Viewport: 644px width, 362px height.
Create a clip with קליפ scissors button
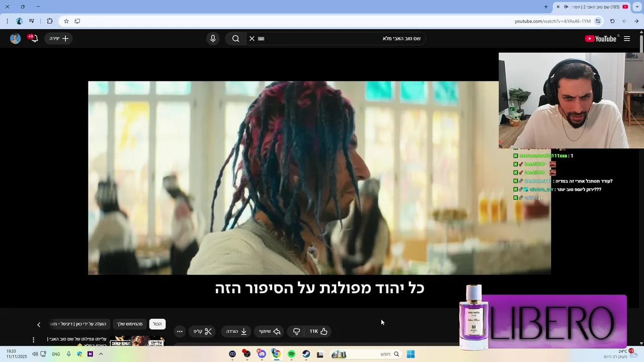coord(203,331)
